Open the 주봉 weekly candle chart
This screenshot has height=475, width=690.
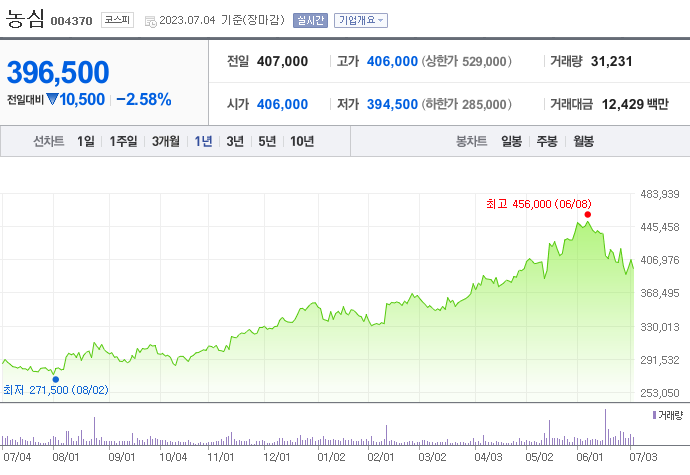coord(547,141)
